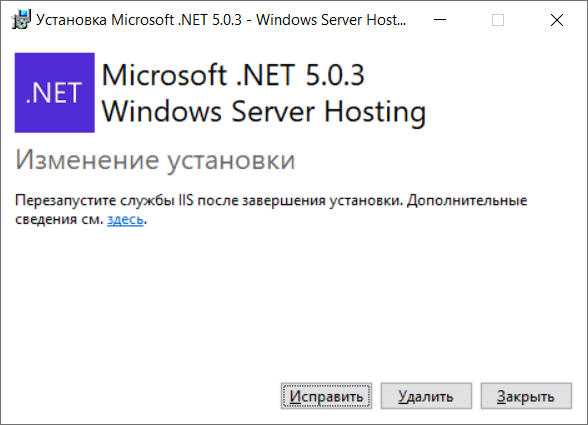Click the Перезапустите службы IIS sentence
This screenshot has width=588, height=425.
click(209, 200)
